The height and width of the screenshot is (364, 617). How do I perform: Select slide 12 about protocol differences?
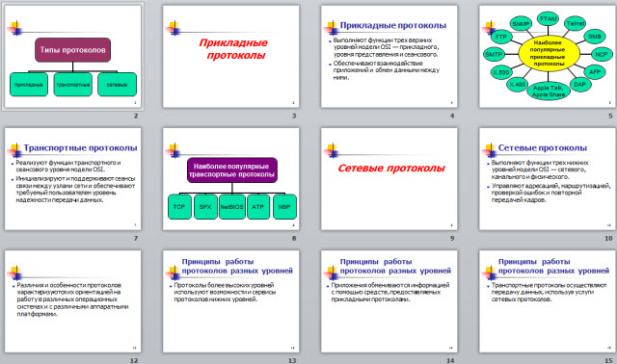tap(73, 301)
